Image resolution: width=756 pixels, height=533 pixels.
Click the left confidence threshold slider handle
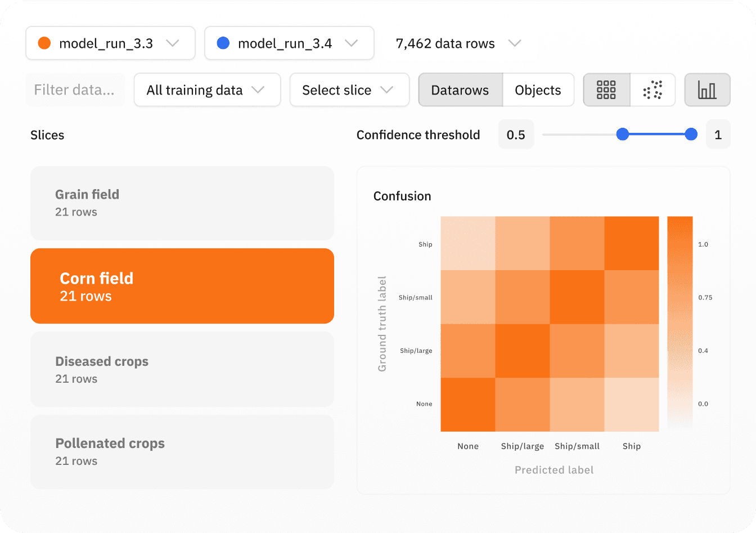pyautogui.click(x=622, y=135)
